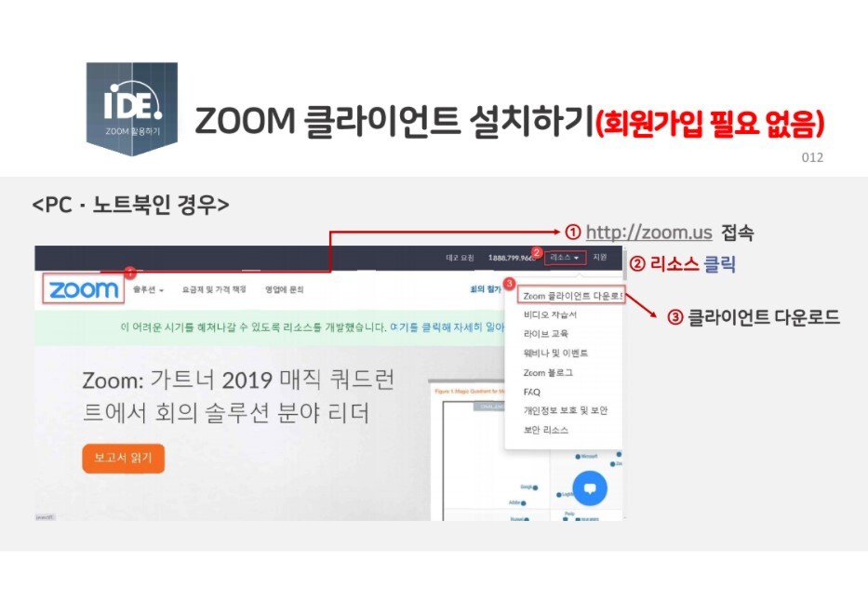Click the red step marker on the Zoom logo
The image size is (868, 614).
(x=129, y=273)
